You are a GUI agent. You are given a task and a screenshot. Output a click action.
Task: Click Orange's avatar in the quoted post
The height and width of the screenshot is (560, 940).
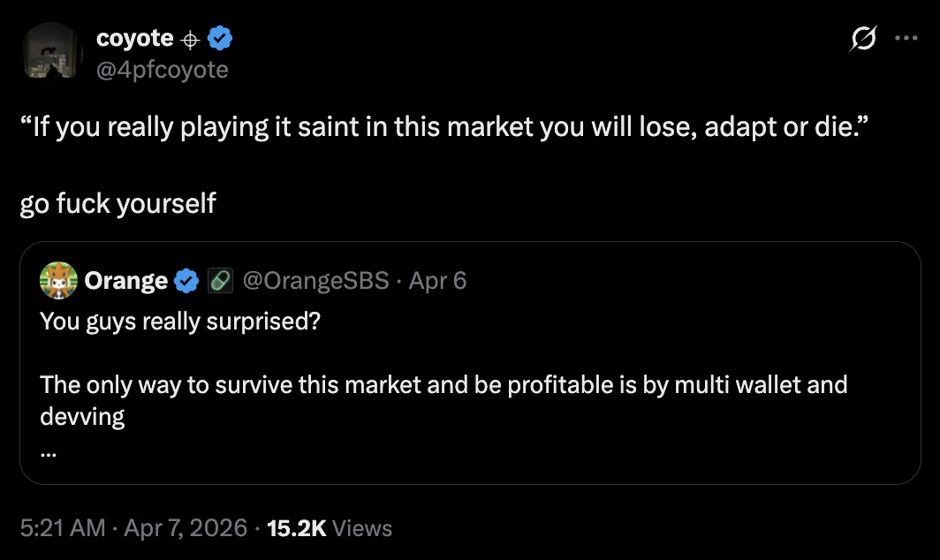tap(58, 281)
